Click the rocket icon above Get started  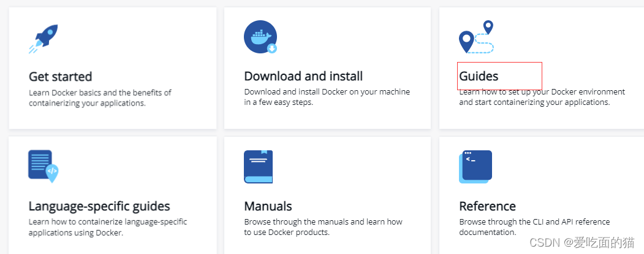tap(43, 39)
